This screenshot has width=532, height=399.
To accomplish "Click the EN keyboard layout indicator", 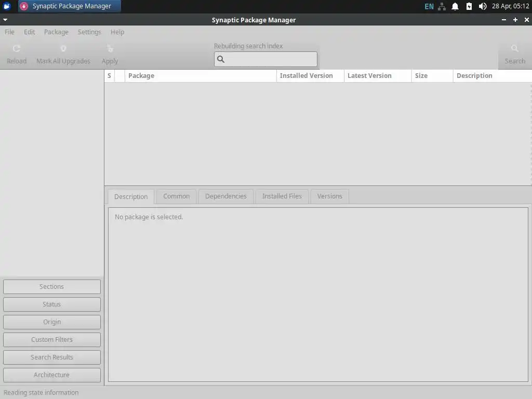I will click(x=429, y=6).
